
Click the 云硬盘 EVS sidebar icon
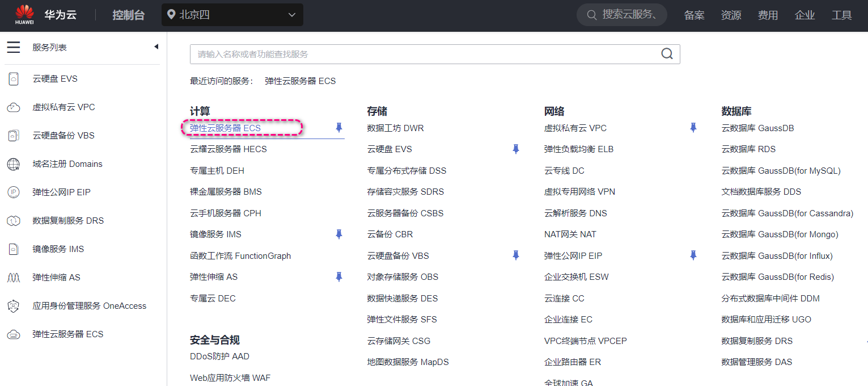[x=14, y=79]
